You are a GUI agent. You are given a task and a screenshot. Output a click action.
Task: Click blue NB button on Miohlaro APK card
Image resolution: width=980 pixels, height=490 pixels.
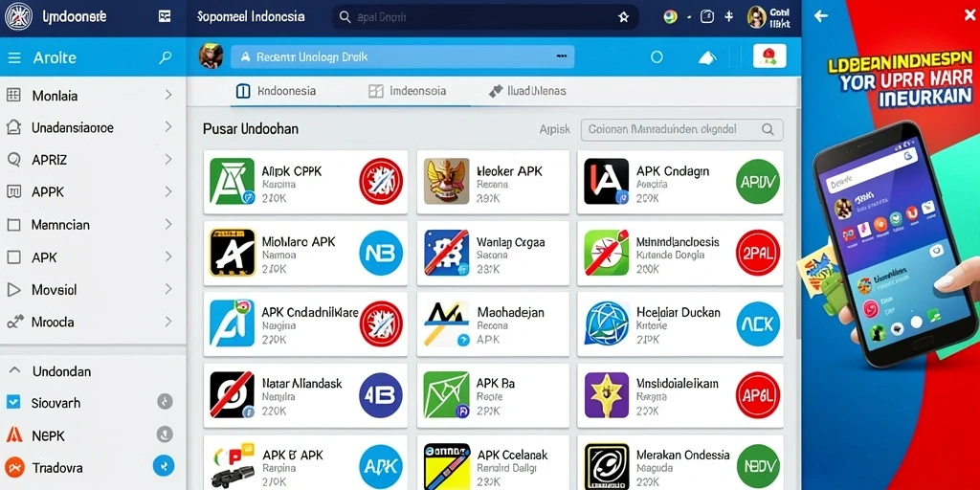tap(381, 253)
